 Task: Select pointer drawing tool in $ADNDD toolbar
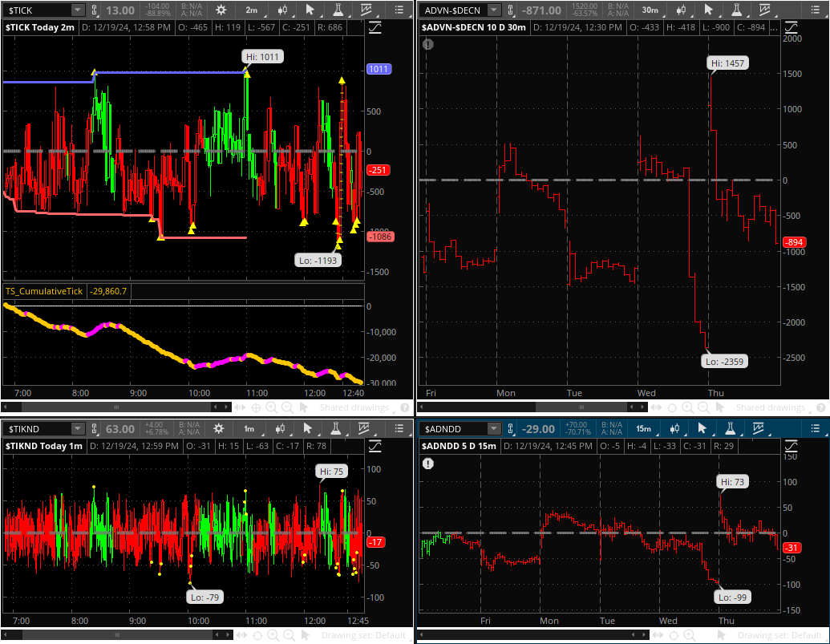point(702,428)
